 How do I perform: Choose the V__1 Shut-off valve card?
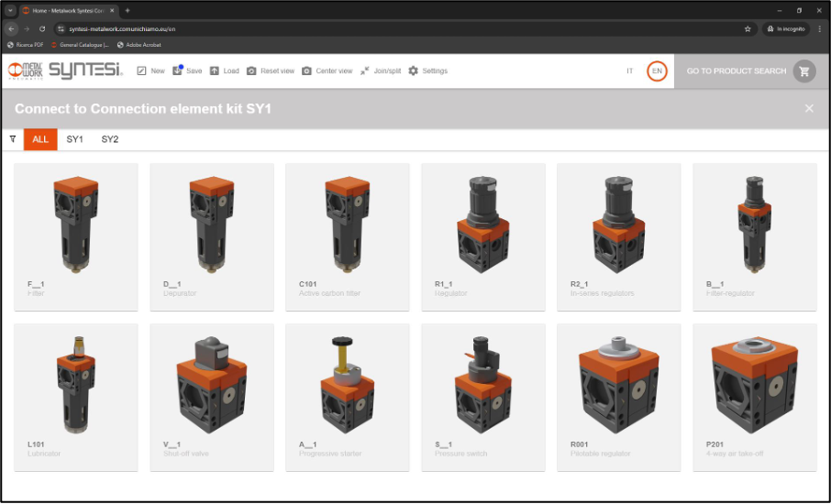212,397
